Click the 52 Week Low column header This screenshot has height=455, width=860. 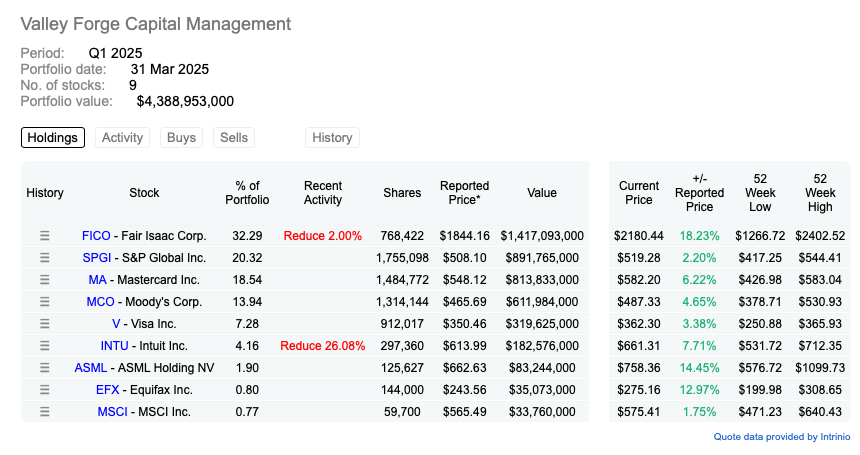pos(760,193)
